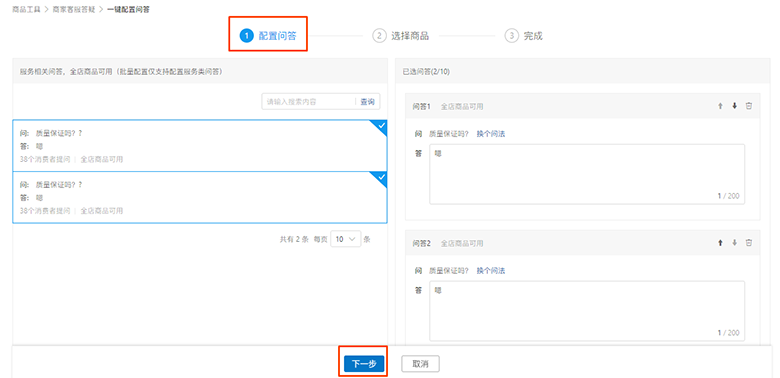780x378 pixels.
Task: Click the 查询 search button
Action: pyautogui.click(x=368, y=101)
